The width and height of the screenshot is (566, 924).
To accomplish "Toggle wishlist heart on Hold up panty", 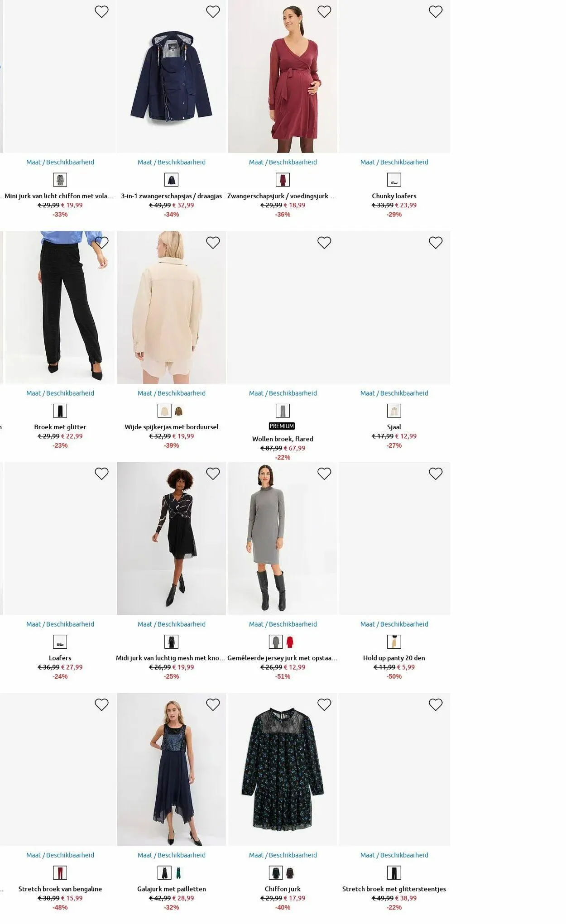I will (436, 474).
